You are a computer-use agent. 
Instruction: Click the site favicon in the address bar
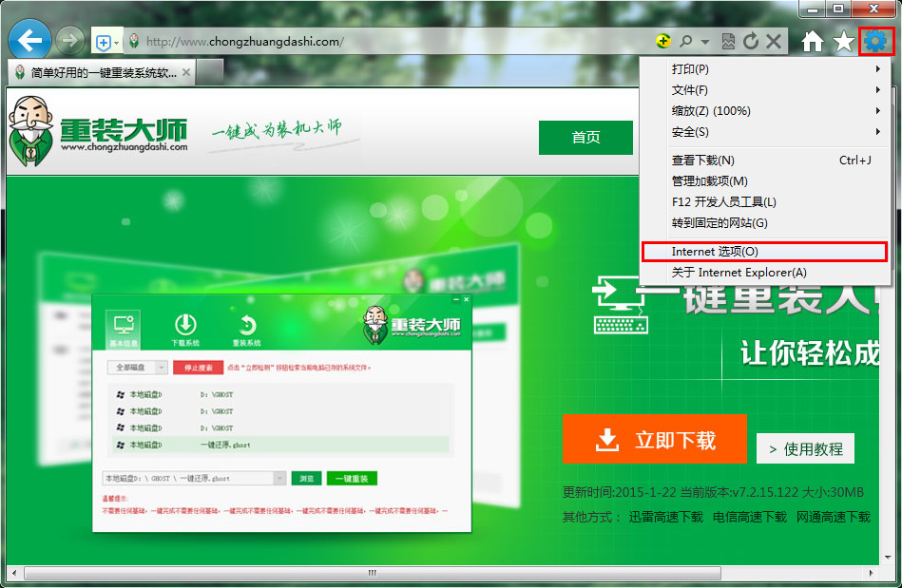[135, 42]
